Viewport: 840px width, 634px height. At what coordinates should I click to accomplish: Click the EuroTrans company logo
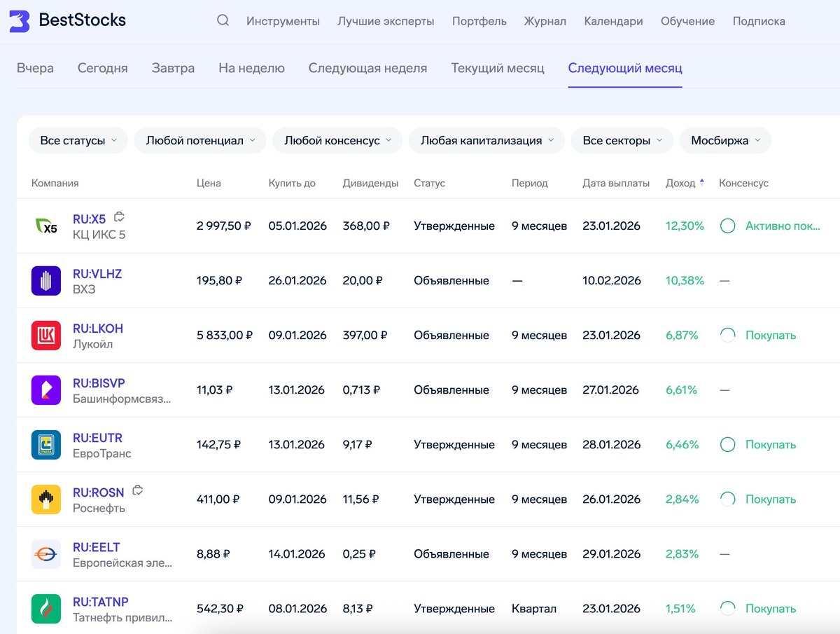tap(46, 445)
